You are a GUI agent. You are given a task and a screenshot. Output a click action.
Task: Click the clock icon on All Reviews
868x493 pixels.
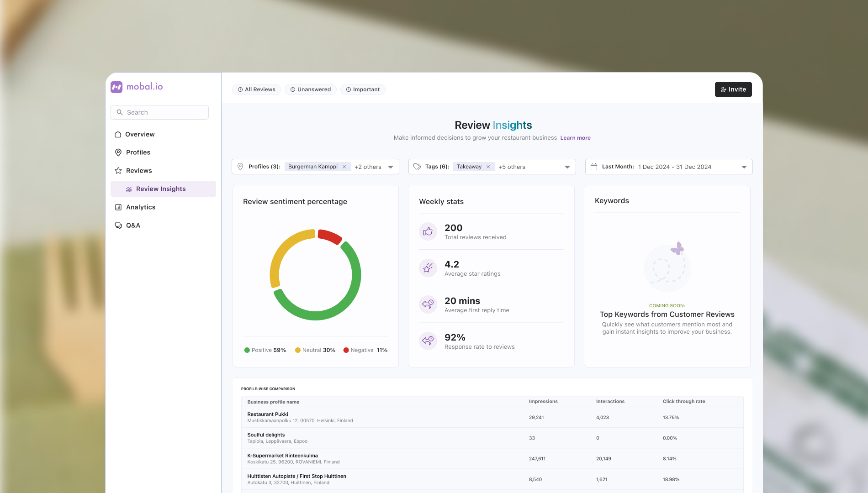coord(240,89)
